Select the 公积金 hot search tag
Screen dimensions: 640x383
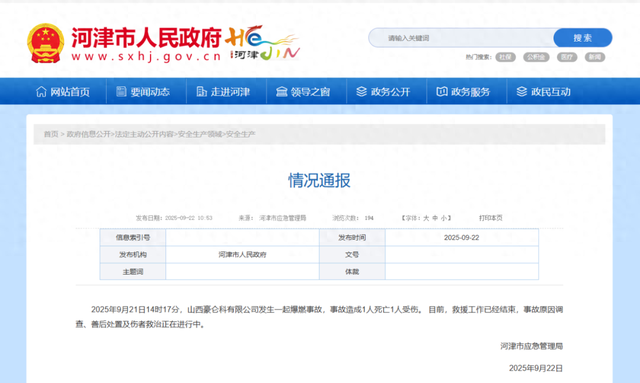pyautogui.click(x=536, y=57)
